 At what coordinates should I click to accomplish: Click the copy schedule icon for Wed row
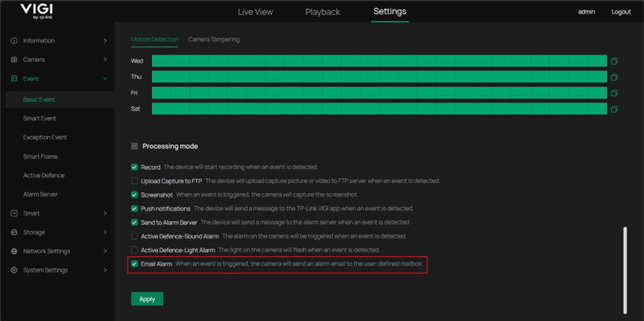pyautogui.click(x=614, y=61)
